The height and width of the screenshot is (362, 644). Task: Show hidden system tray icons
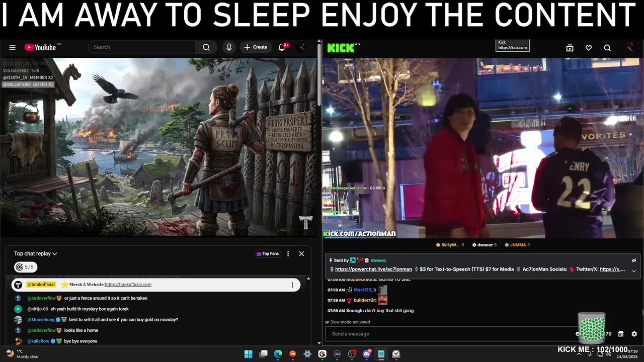point(579,354)
